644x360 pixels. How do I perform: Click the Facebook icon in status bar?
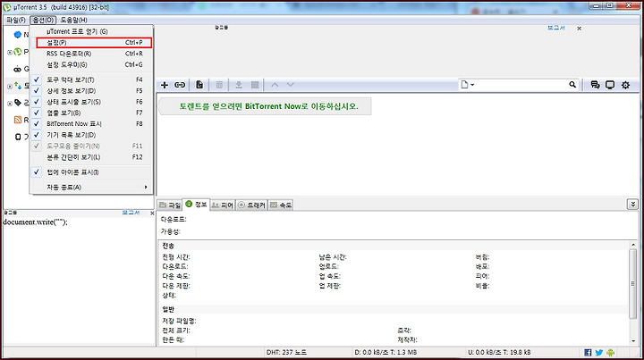588,352
